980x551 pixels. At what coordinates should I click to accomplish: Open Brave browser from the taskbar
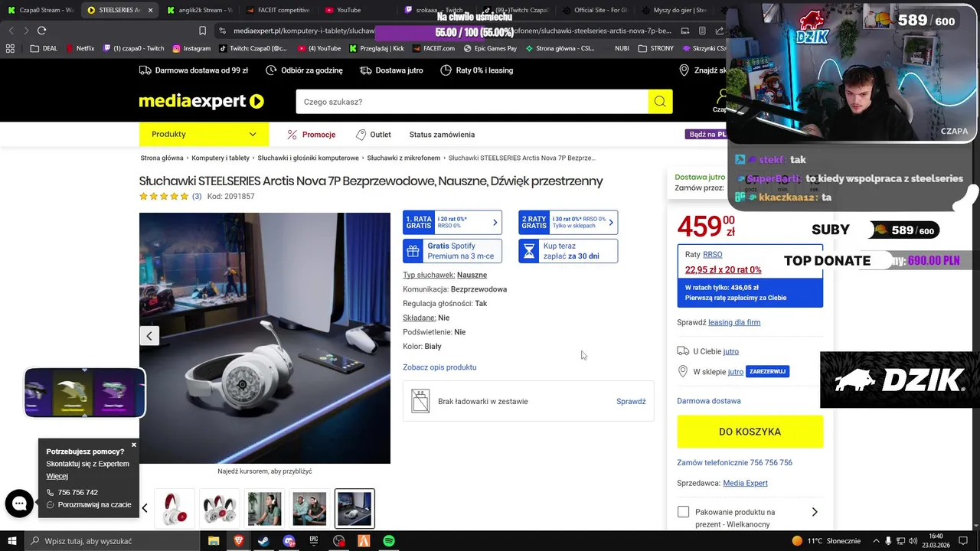click(239, 541)
